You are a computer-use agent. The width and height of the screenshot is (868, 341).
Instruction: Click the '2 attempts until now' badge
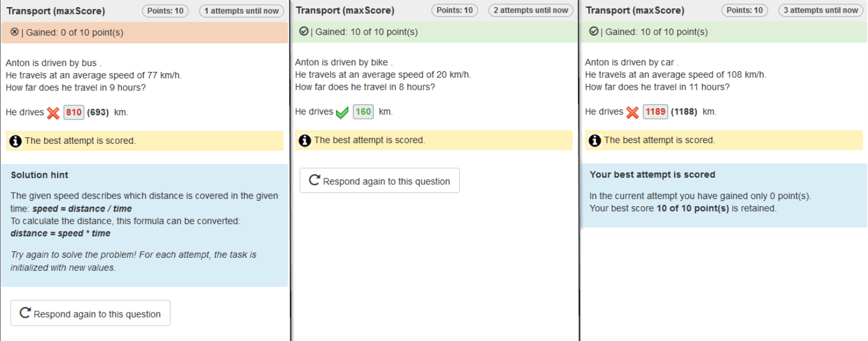[530, 10]
